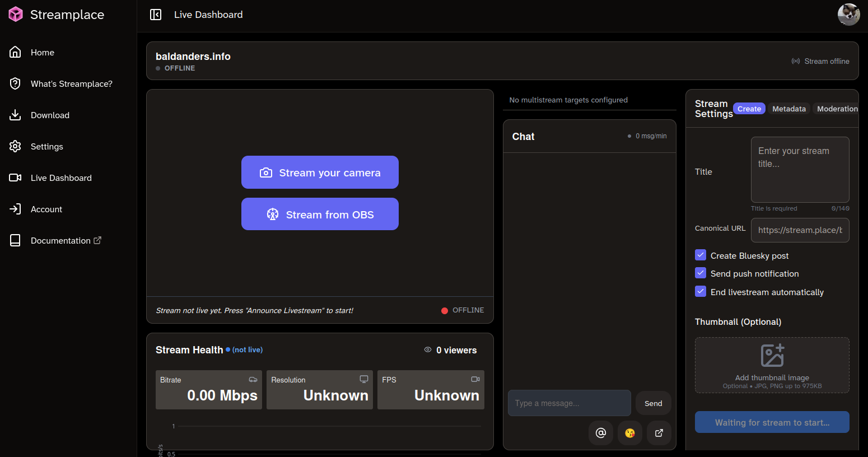
Task: Uncheck Send push notification
Action: [701, 273]
